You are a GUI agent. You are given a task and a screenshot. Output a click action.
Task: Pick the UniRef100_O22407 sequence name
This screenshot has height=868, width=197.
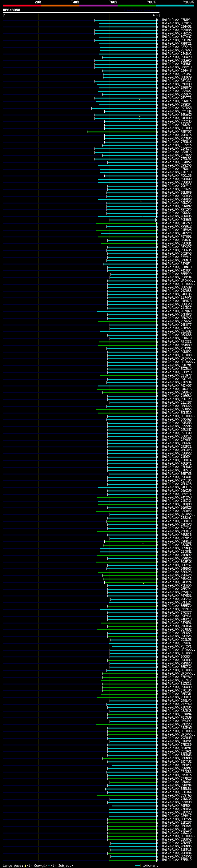tap(177, 91)
